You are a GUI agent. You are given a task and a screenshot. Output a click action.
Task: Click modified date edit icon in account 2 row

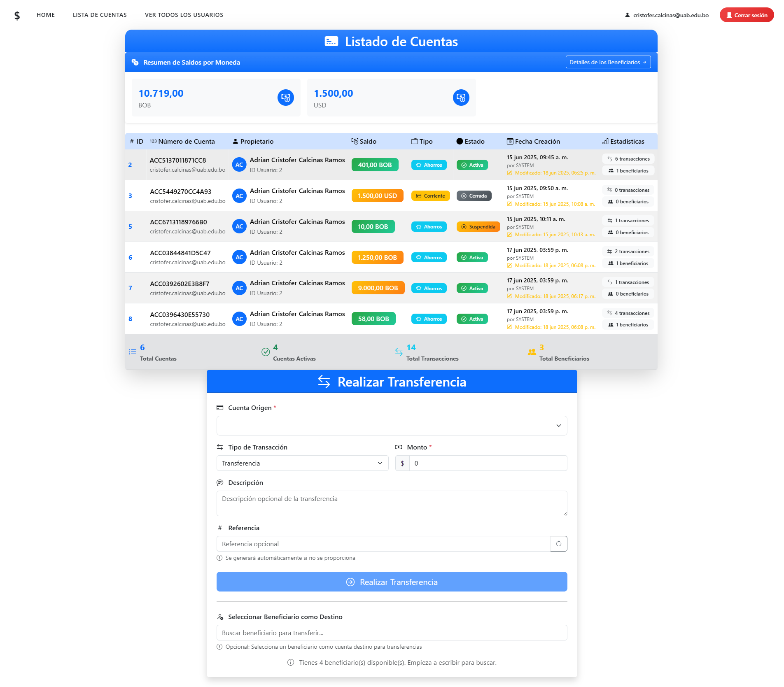(509, 173)
